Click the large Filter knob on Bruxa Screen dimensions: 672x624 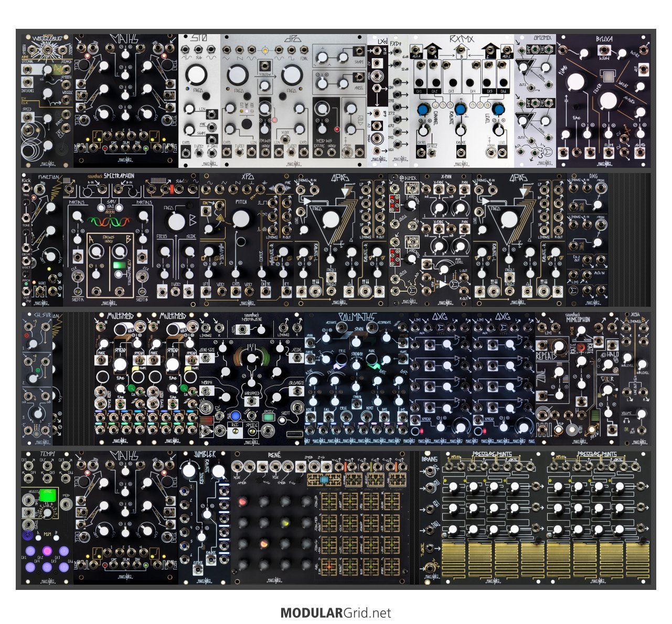(609, 101)
